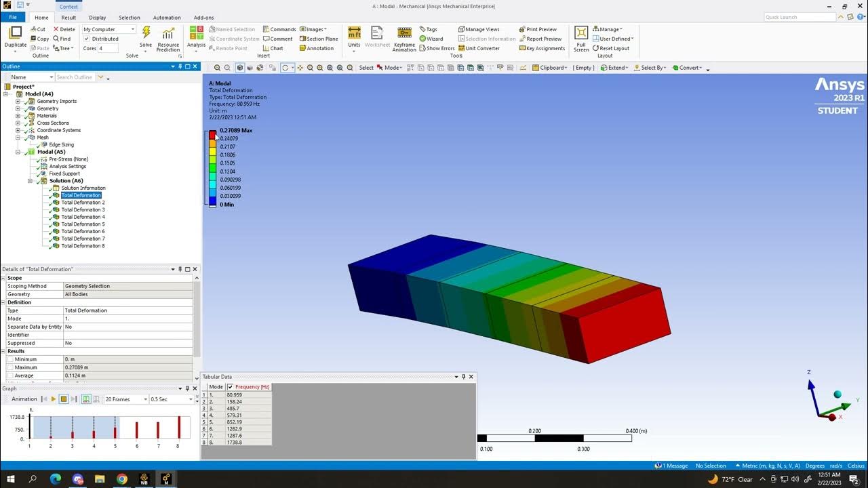Open Manage Views
868x488 pixels.
pos(479,29)
